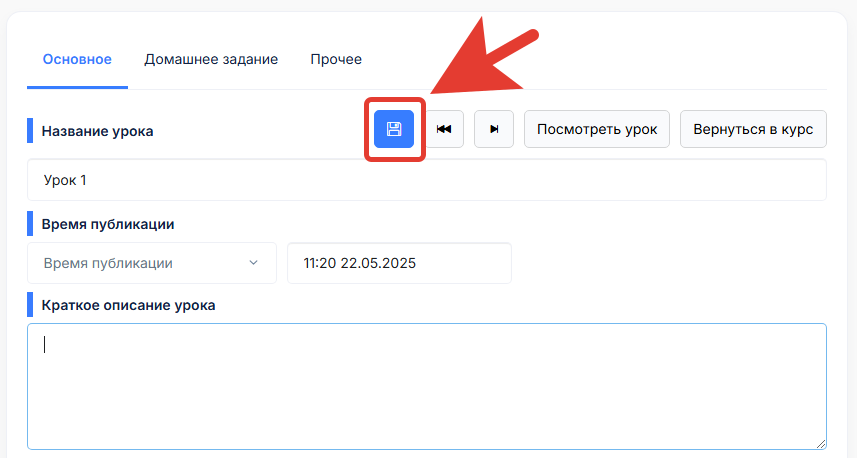Viewport: 857px width, 458px height.
Task: Open the Основное tab
Action: click(77, 59)
